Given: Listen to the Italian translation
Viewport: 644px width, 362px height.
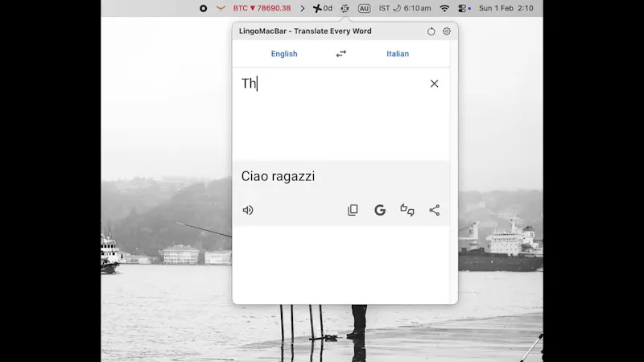Looking at the screenshot, I should pyautogui.click(x=248, y=210).
